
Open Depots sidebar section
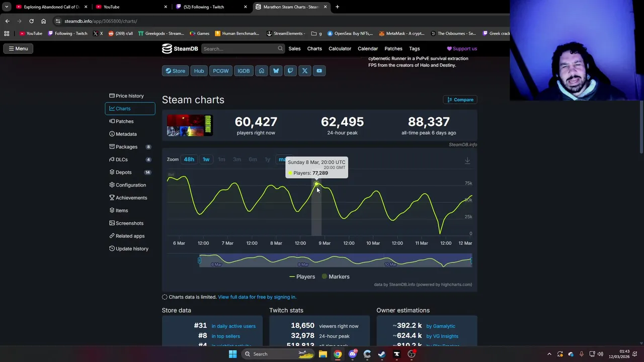(130, 172)
